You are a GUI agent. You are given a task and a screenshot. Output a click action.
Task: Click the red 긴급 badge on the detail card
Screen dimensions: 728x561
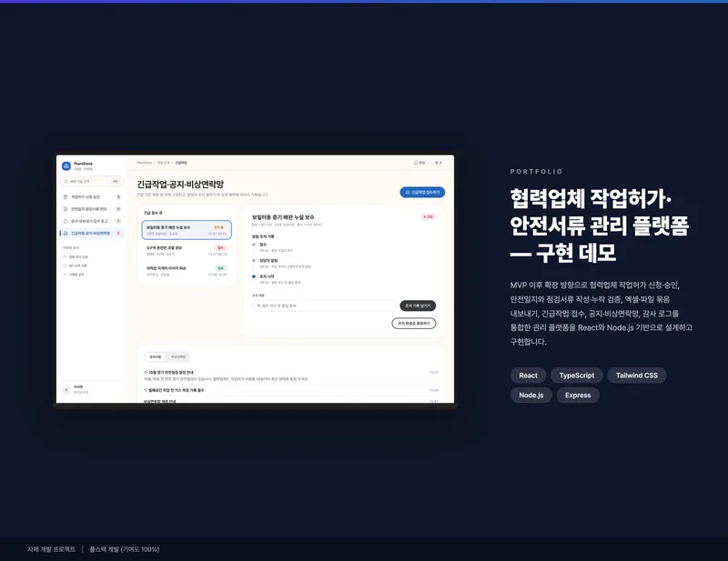(x=428, y=216)
